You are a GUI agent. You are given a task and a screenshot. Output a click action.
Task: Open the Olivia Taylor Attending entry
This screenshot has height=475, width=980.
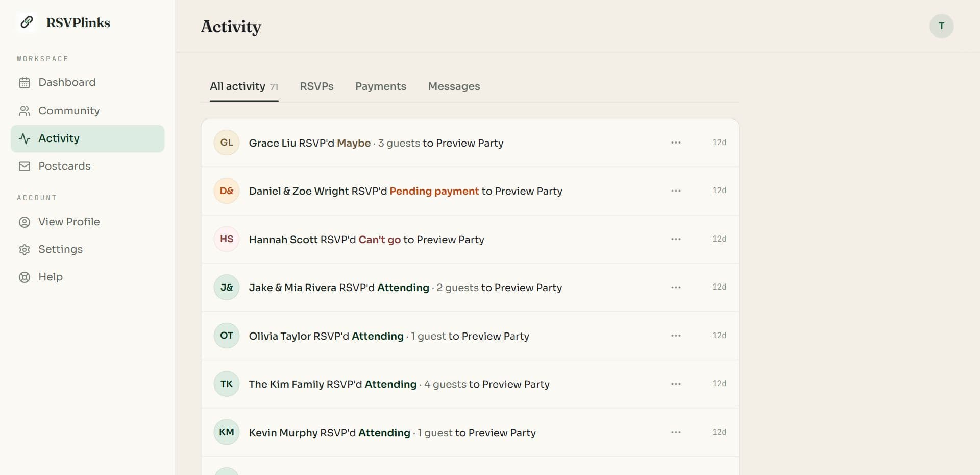470,336
